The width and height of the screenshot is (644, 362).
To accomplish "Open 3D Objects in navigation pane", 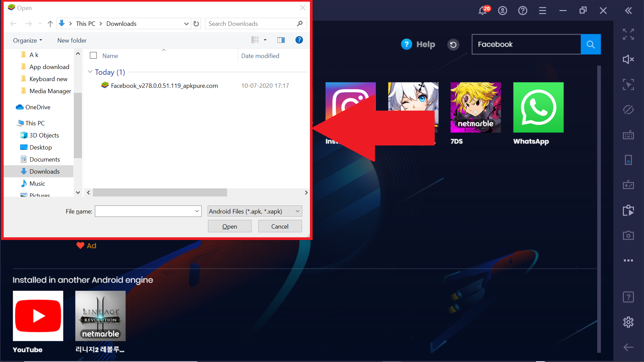I will pyautogui.click(x=40, y=135).
